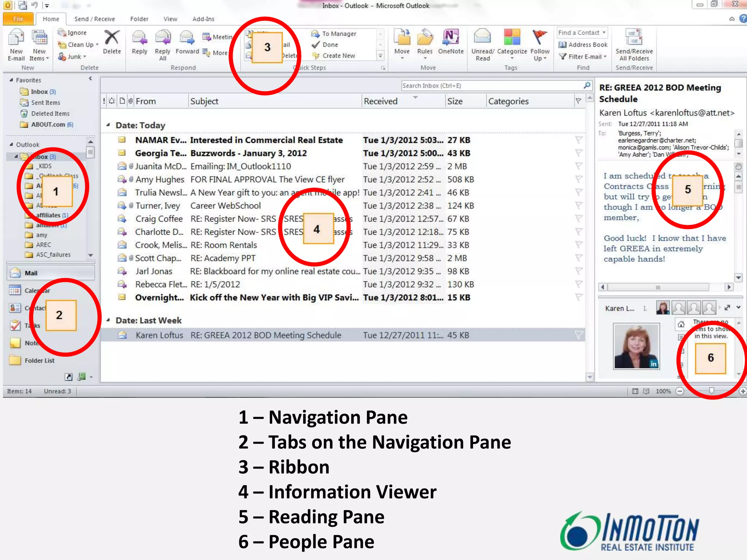
Task: Flag the Overnight... message
Action: coord(578,297)
